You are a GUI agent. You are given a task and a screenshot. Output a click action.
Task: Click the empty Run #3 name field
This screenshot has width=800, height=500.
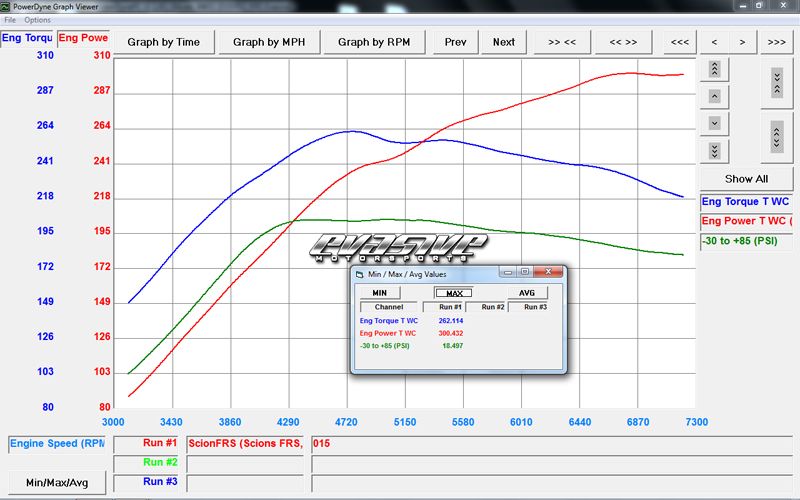click(x=245, y=483)
